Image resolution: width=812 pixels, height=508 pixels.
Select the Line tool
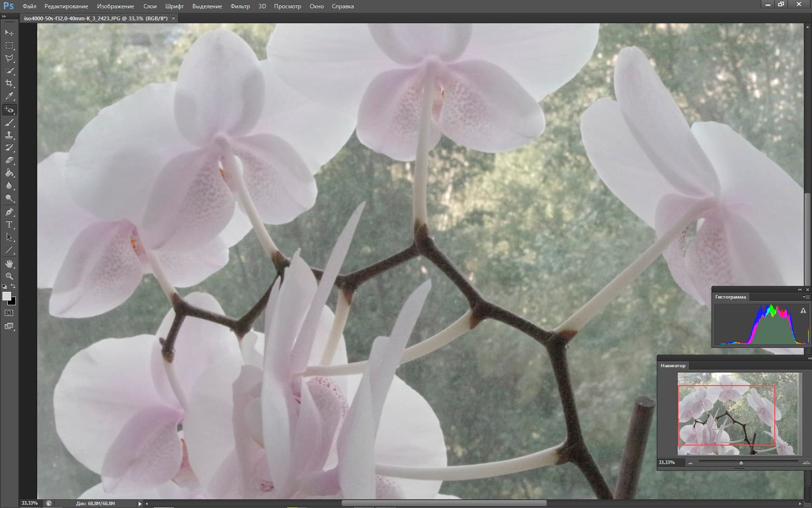click(9, 250)
